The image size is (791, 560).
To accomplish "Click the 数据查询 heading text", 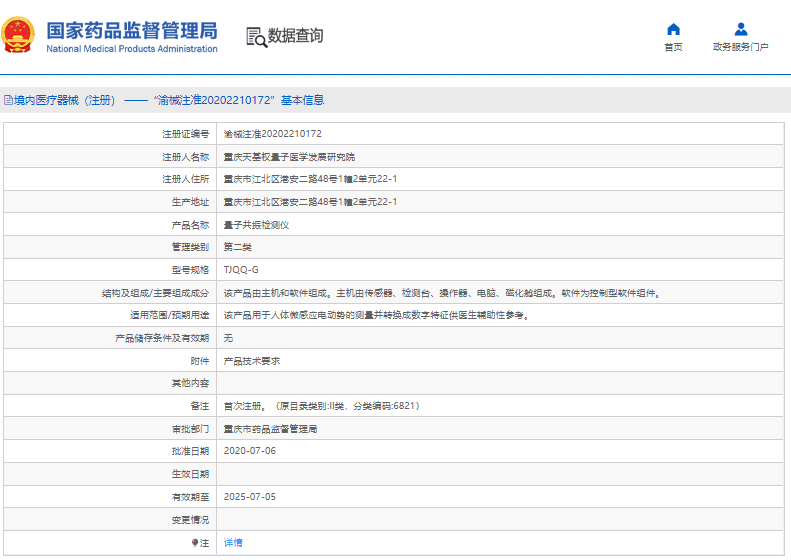I will (295, 35).
